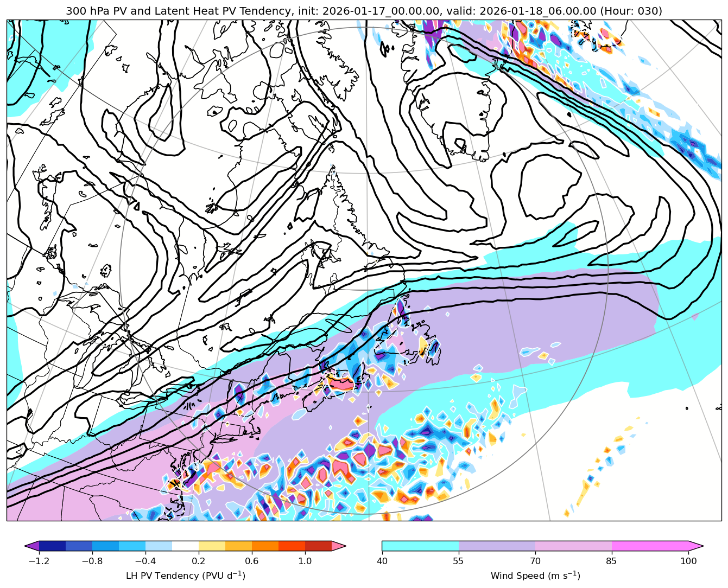Click the plot title text at top
Screen dimensions: 728x588
click(x=364, y=11)
